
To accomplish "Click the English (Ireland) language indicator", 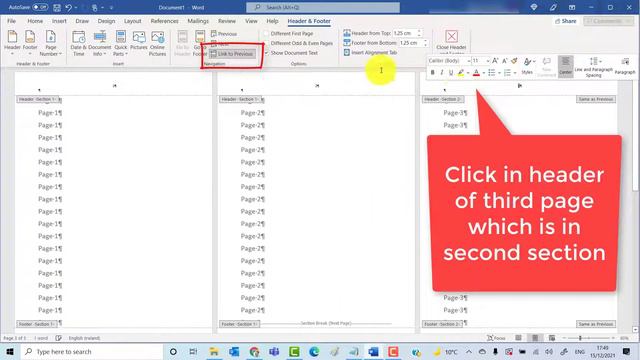I will [x=84, y=338].
